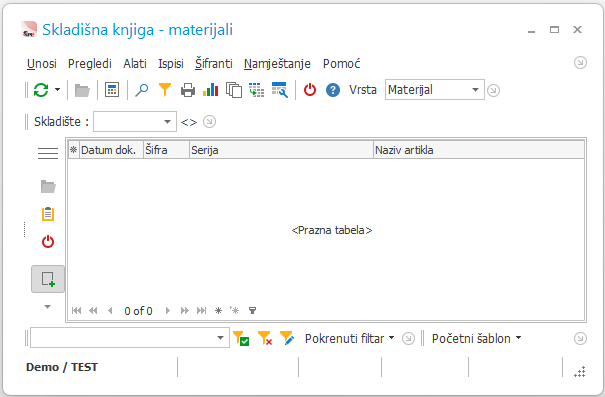
Task: Click the toolbar options arrow beside Vrsta
Action: point(493,90)
